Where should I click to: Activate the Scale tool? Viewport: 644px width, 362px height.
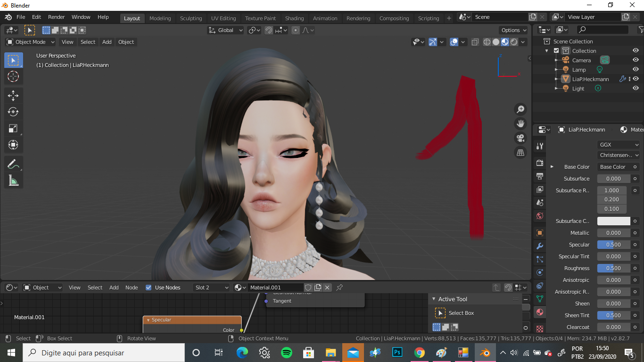click(x=13, y=128)
